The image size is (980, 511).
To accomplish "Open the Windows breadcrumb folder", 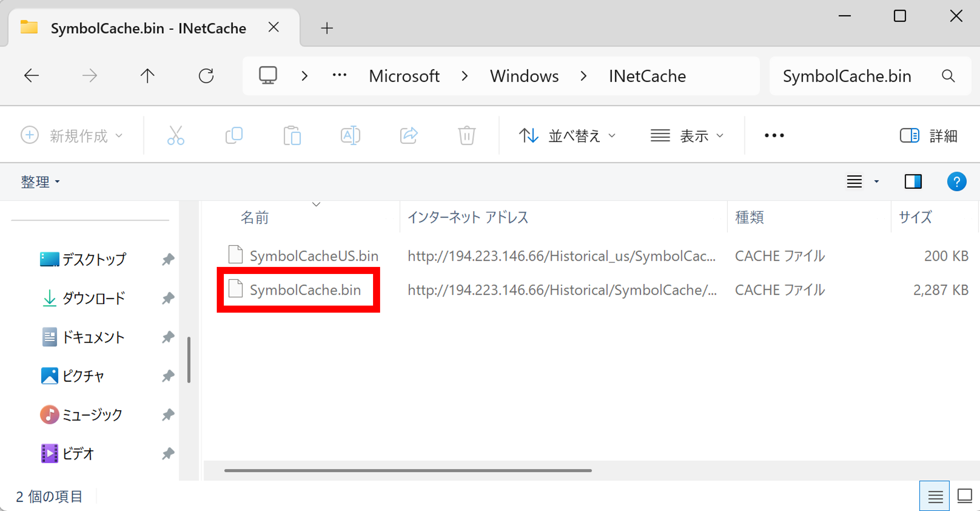I will pyautogui.click(x=525, y=76).
